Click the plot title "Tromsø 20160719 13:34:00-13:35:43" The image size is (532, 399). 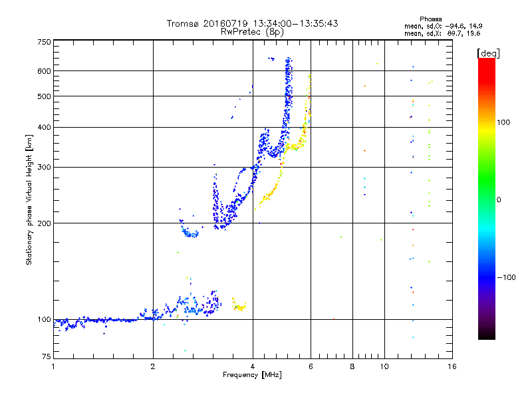tap(252, 23)
